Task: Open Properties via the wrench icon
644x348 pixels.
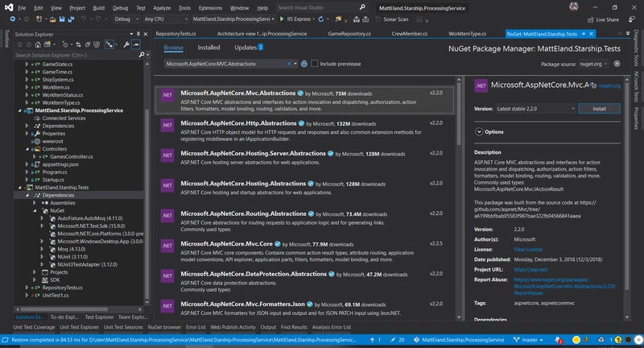Action: [x=126, y=44]
